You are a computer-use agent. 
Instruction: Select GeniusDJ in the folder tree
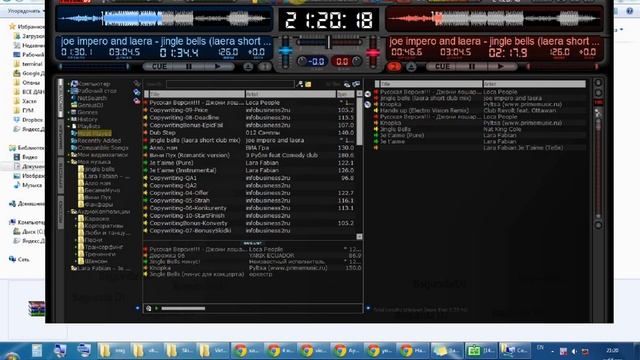pyautogui.click(x=90, y=105)
